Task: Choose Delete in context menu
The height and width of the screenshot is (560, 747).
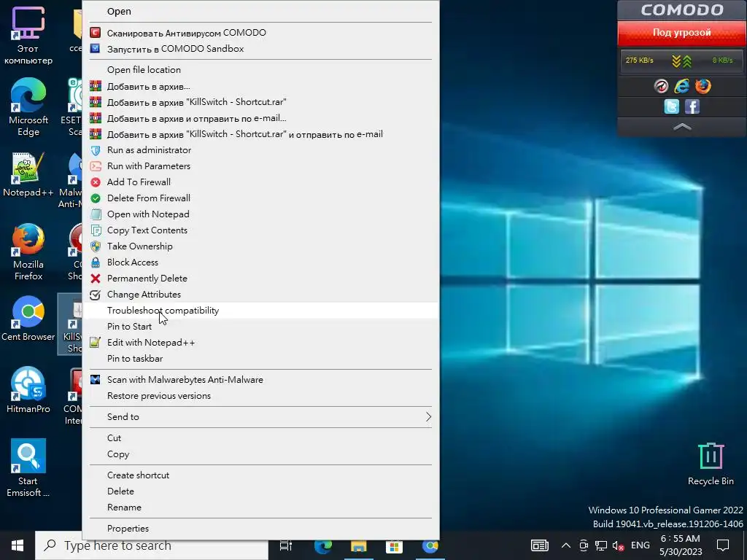Action: (x=260, y=491)
